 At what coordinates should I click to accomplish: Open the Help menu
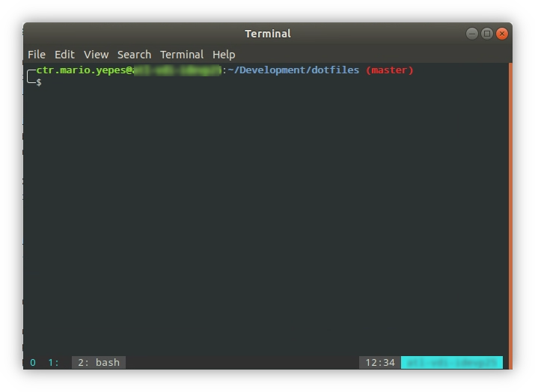click(224, 55)
